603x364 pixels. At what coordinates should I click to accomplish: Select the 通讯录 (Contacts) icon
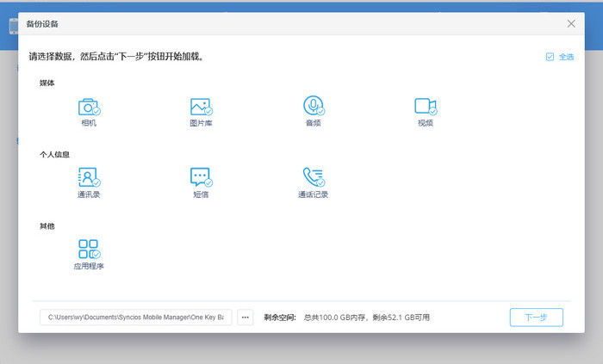click(x=89, y=177)
